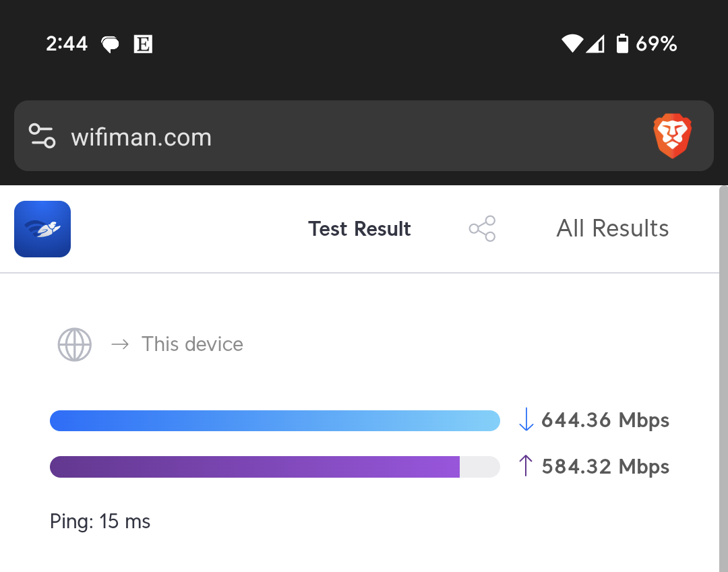Switch to the All Results tab
The height and width of the screenshot is (572, 728).
tap(612, 228)
